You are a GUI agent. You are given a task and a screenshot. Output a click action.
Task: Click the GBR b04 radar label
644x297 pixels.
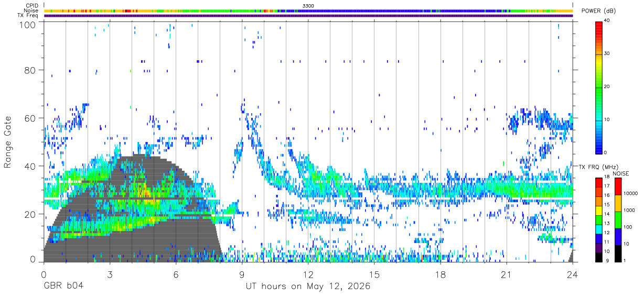(63, 287)
